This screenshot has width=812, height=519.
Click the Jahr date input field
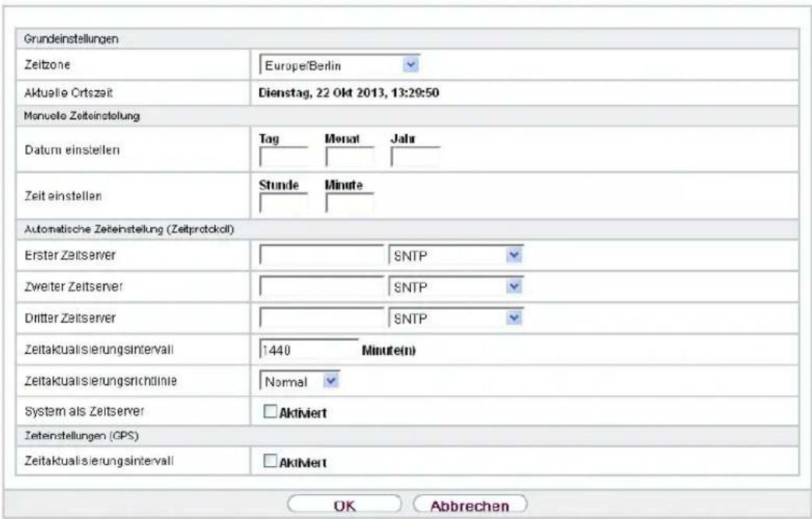click(415, 156)
